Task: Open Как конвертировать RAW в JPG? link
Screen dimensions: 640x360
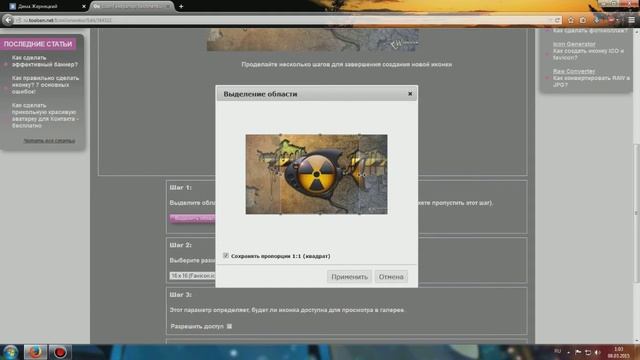Action: 591,81
